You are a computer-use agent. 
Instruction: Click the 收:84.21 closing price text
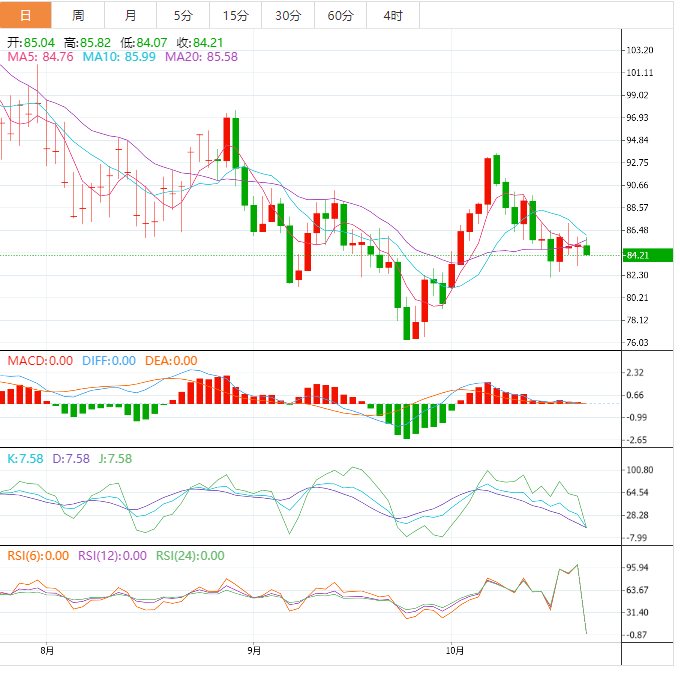tap(198, 43)
